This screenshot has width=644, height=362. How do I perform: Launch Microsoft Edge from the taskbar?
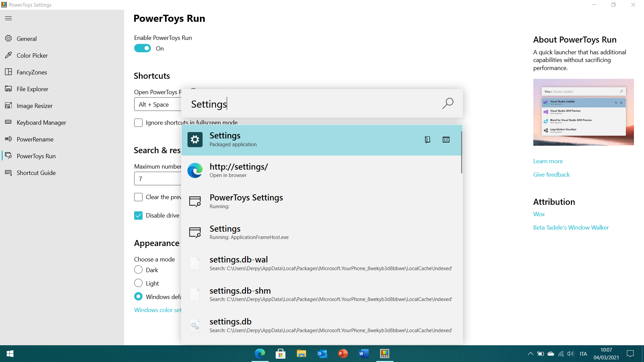[260, 353]
